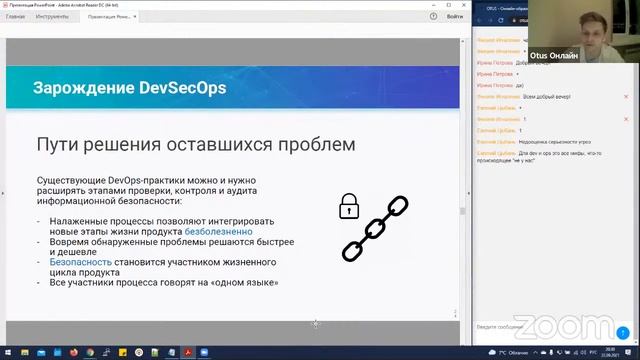The image size is (640, 360).
Task: Click the taskbar clock and date
Action: pos(610,353)
